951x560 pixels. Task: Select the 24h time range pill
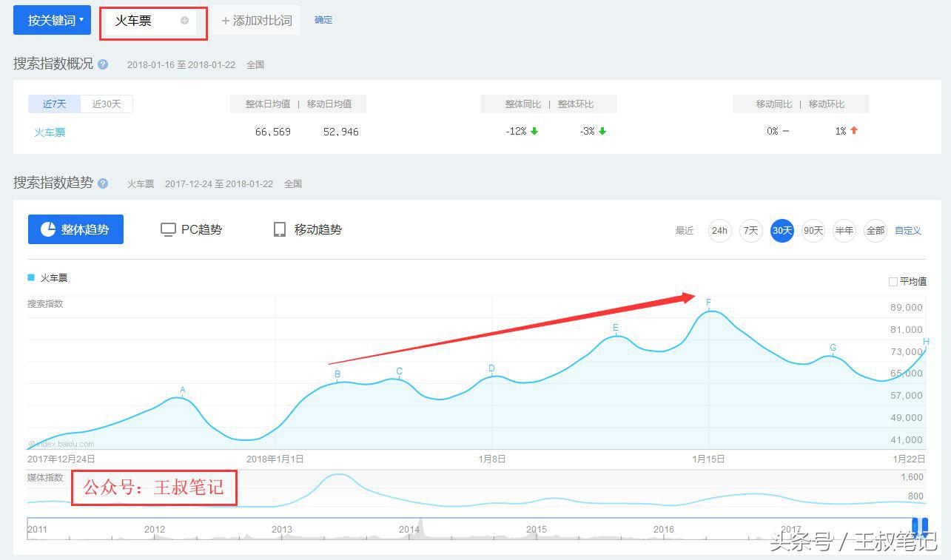719,230
